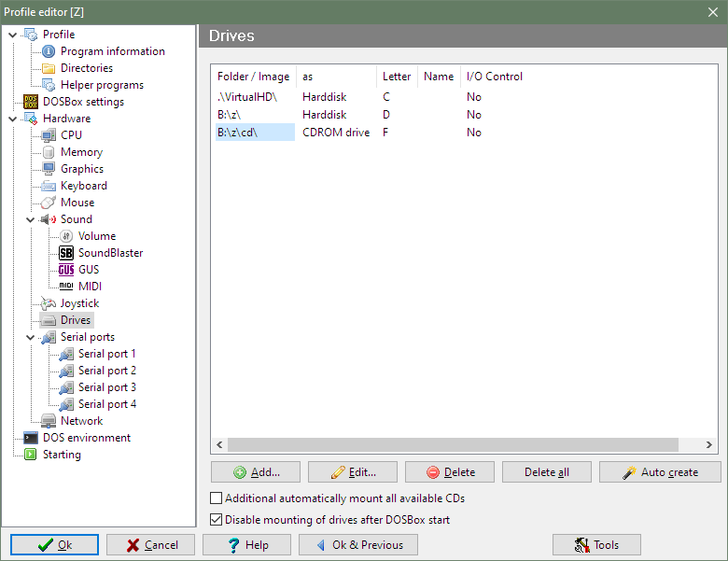This screenshot has width=728, height=561.
Task: Click Auto create drives button
Action: point(660,472)
